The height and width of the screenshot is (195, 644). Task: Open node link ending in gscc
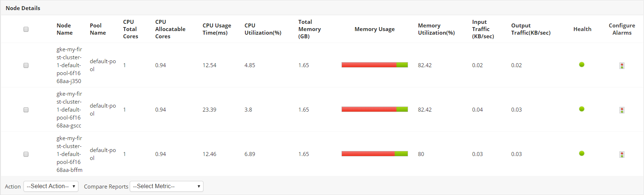pyautogui.click(x=69, y=110)
